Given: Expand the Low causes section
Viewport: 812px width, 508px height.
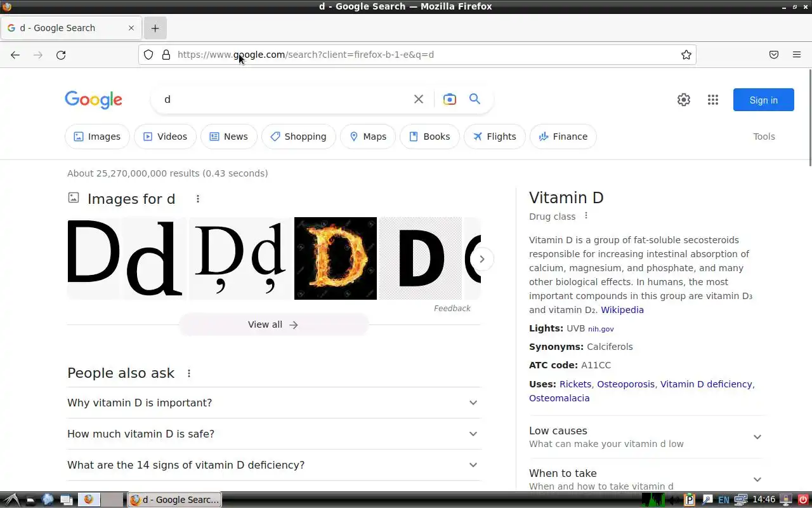Looking at the screenshot, I should (646, 437).
